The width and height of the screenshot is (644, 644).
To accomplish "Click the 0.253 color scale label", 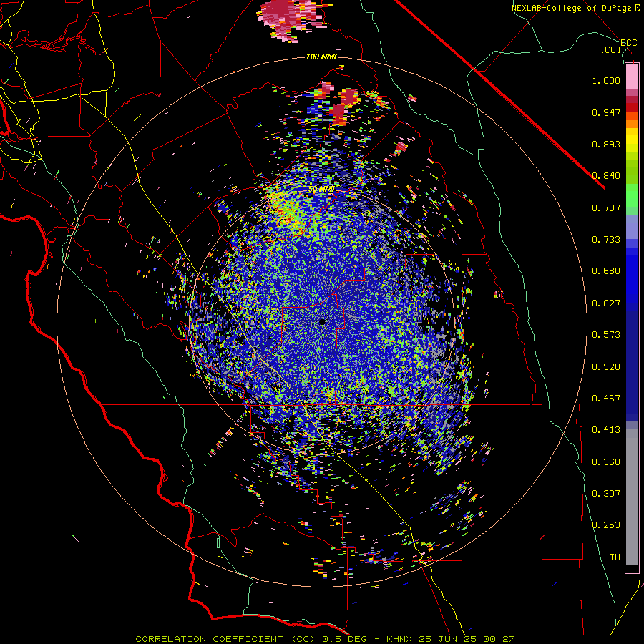I will (606, 525).
